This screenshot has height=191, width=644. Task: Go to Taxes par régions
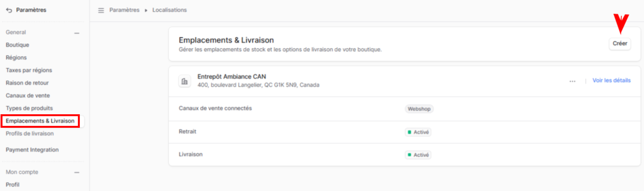point(29,70)
